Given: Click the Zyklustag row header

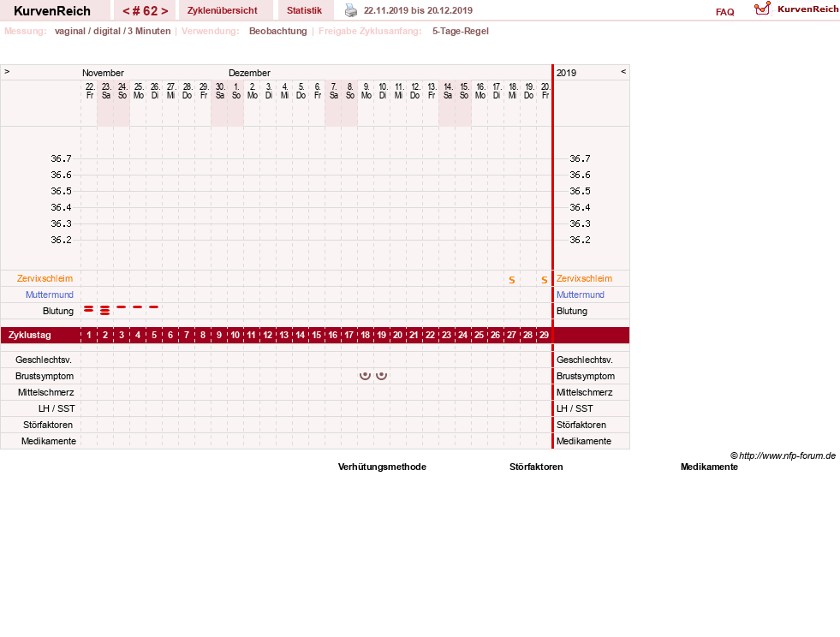Looking at the screenshot, I should point(29,335).
